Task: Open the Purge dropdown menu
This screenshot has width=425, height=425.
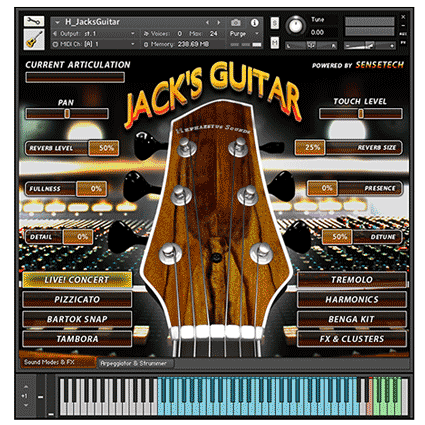Action: 244,33
